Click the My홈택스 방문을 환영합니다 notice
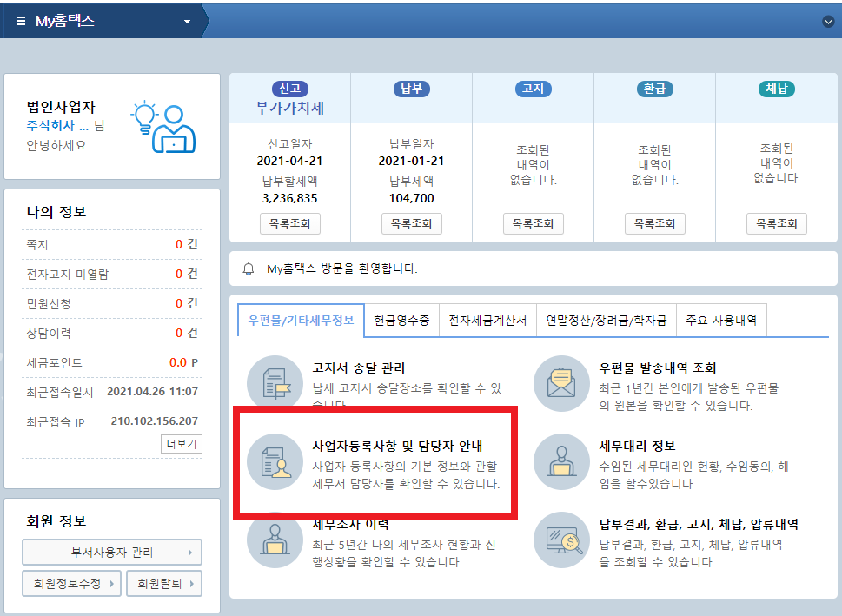Image resolution: width=842 pixels, height=616 pixels. (341, 268)
